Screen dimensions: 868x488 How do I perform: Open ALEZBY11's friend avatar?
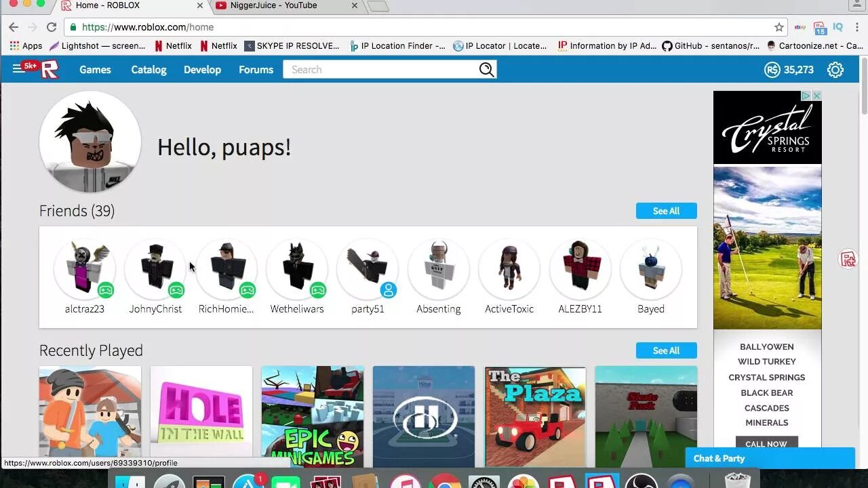(x=580, y=269)
